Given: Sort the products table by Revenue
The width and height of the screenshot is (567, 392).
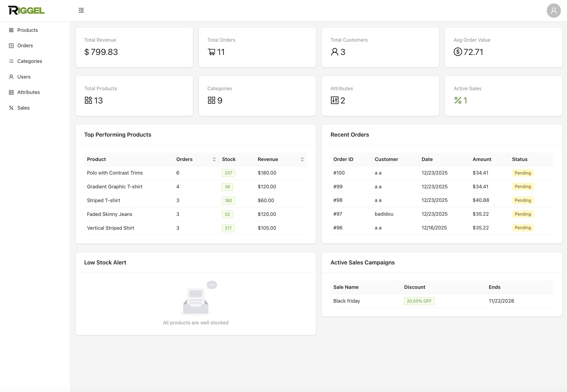Looking at the screenshot, I should click(x=302, y=159).
